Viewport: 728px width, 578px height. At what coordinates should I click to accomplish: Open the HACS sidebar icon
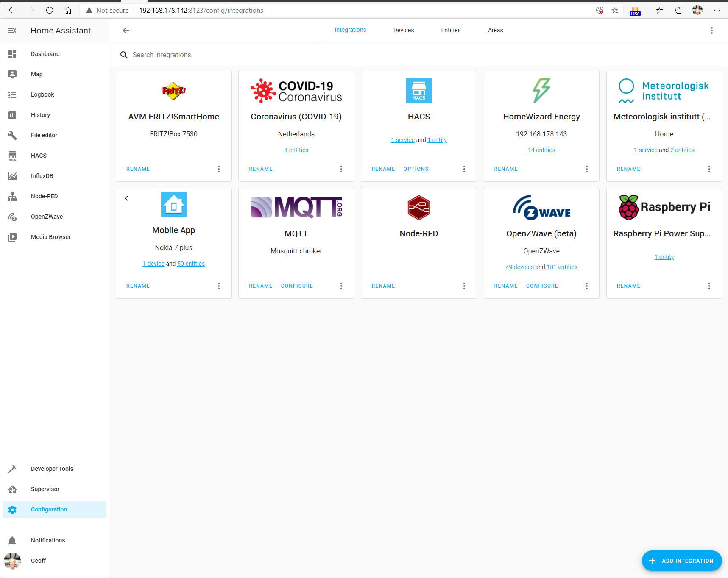[12, 156]
